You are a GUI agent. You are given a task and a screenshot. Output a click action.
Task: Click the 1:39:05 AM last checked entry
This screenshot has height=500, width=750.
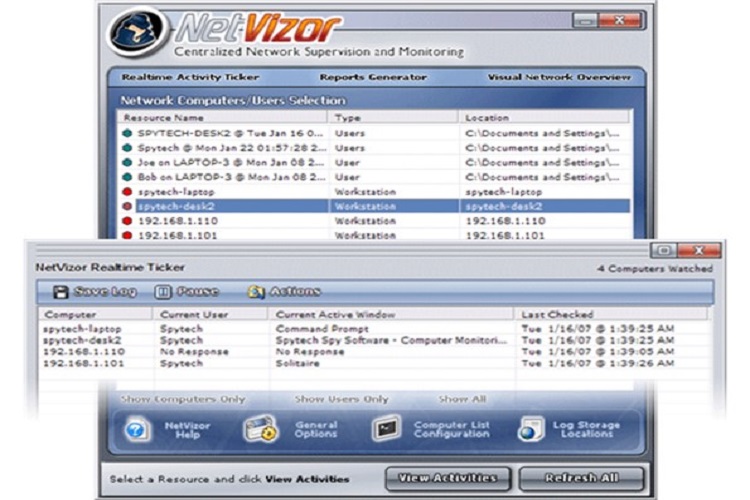click(597, 352)
